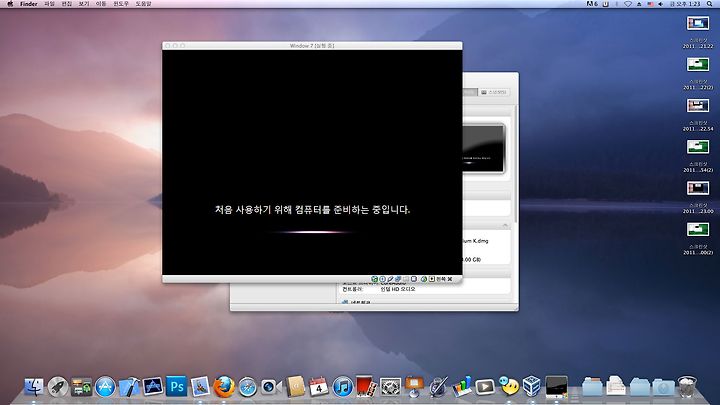Click the snapshots button in VirtualBox Manager
The width and height of the screenshot is (720, 405).
[x=494, y=92]
